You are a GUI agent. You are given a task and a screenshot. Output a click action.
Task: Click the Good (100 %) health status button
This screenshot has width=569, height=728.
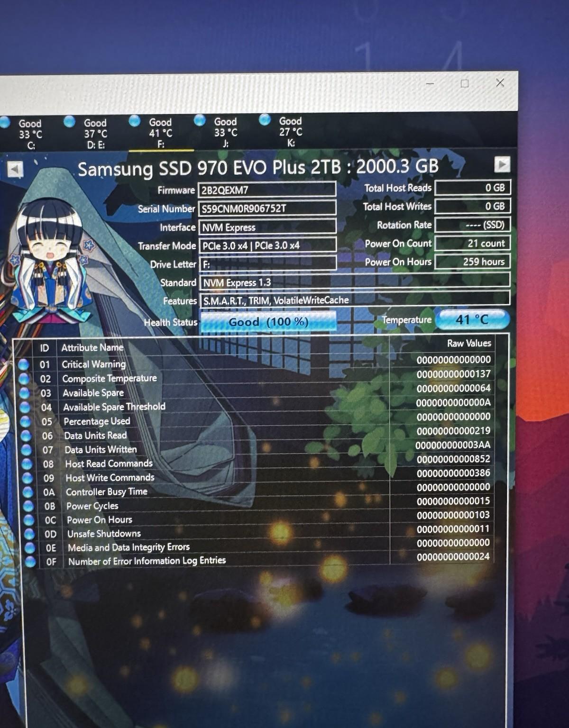(268, 322)
